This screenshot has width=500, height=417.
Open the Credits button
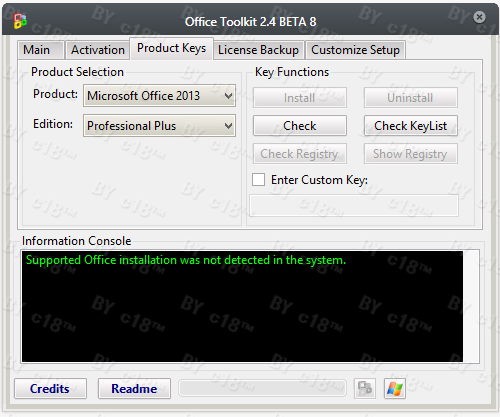50,388
